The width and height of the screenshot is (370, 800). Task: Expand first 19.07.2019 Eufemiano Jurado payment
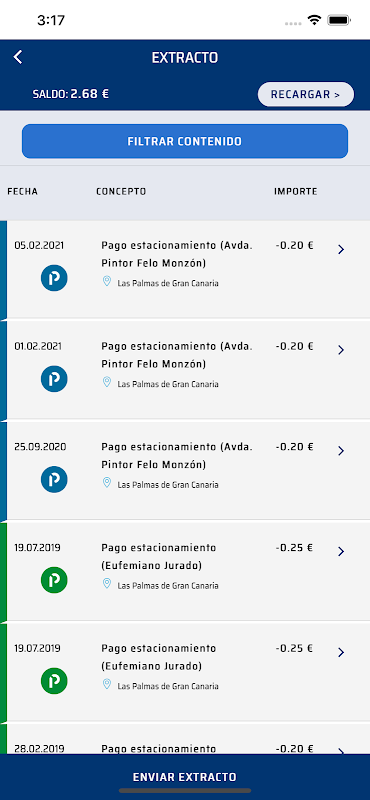(341, 552)
